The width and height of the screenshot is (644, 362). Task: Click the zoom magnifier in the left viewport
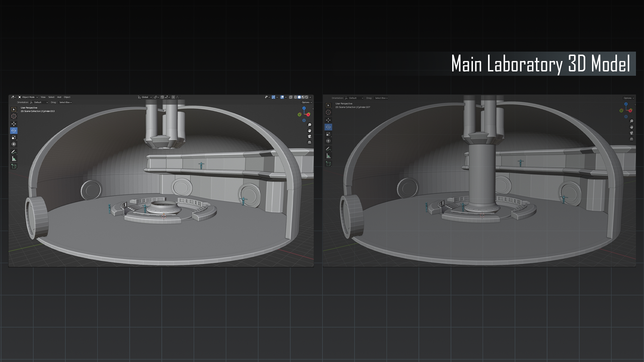[x=309, y=125]
